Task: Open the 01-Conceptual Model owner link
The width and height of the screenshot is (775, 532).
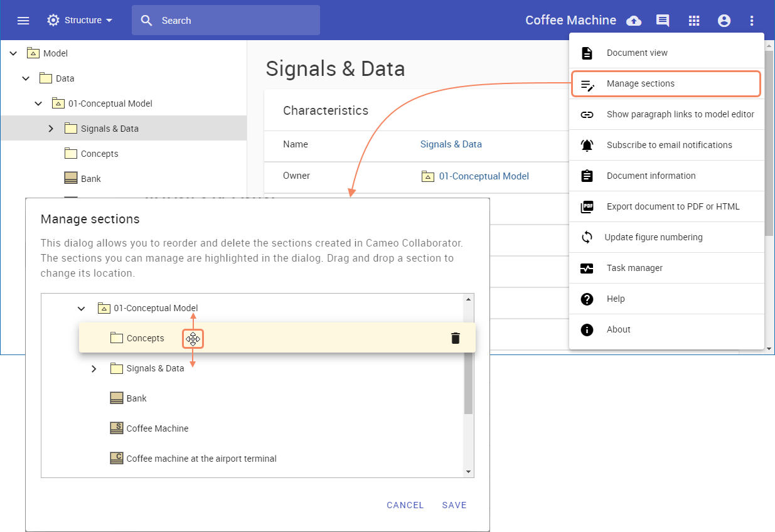Action: [483, 176]
